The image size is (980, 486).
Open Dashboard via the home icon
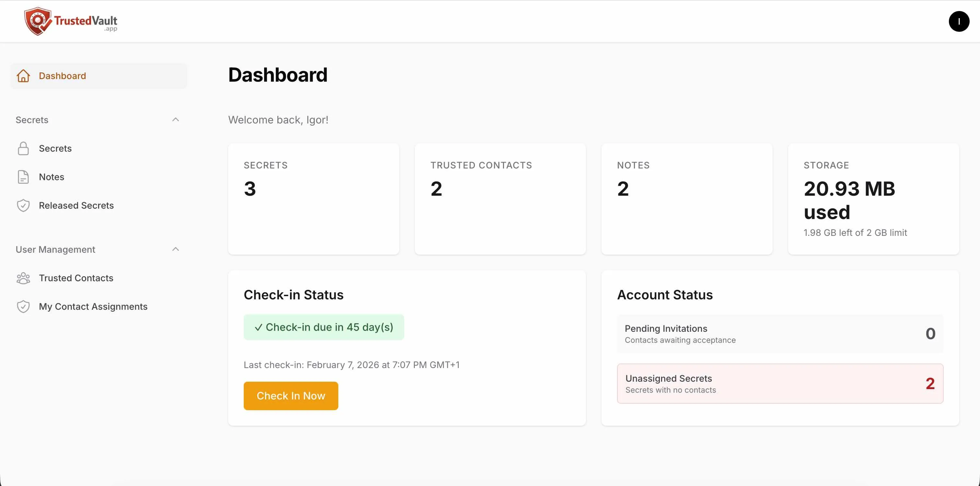coord(23,76)
